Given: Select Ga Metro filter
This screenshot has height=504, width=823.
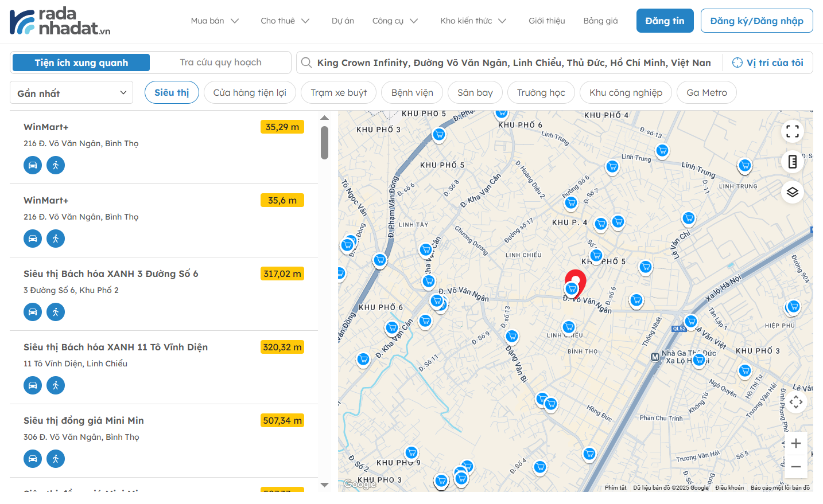Looking at the screenshot, I should [x=707, y=92].
